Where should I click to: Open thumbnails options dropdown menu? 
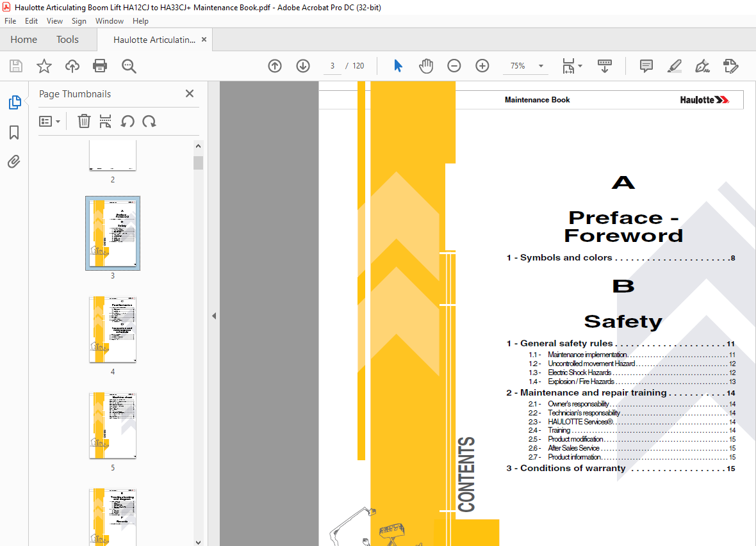[x=49, y=122]
